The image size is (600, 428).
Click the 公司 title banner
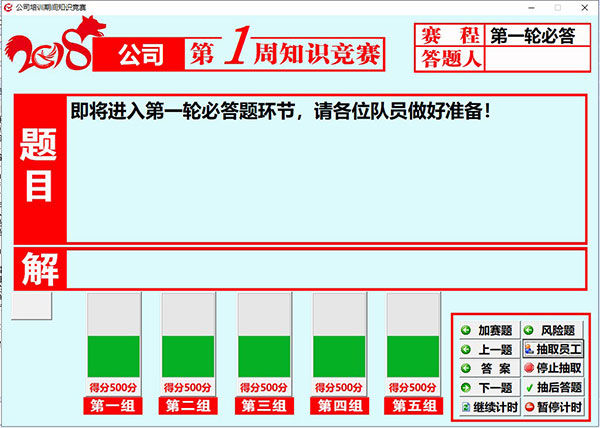pyautogui.click(x=139, y=55)
